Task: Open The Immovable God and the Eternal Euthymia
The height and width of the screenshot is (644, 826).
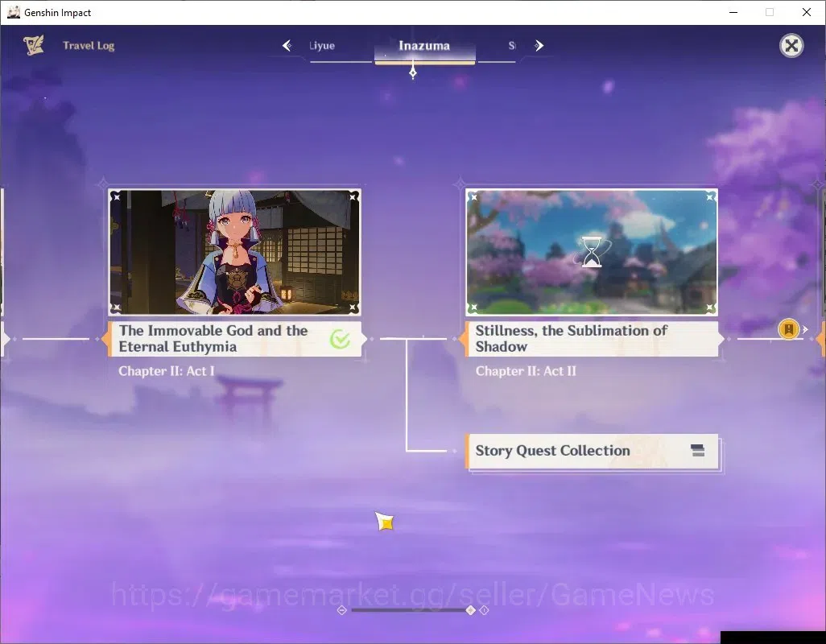Action: point(235,339)
